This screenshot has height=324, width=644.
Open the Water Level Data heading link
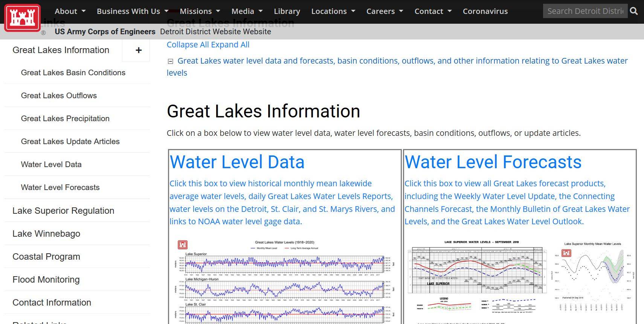tap(237, 162)
